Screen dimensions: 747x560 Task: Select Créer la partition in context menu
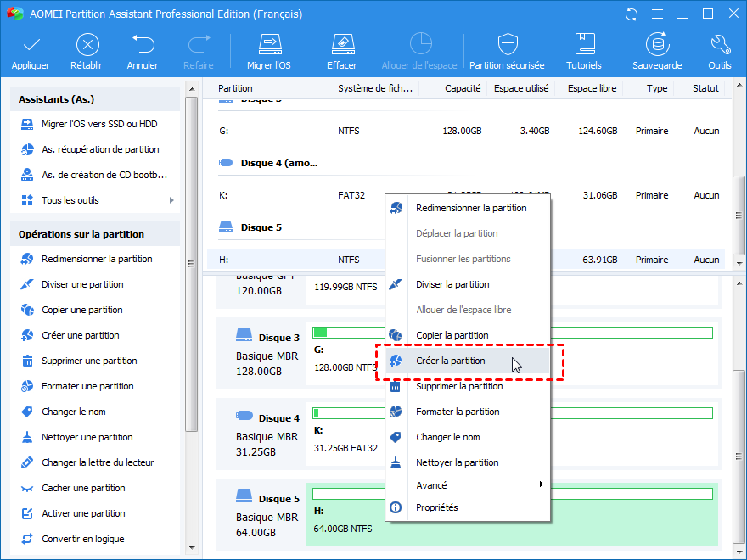point(451,361)
